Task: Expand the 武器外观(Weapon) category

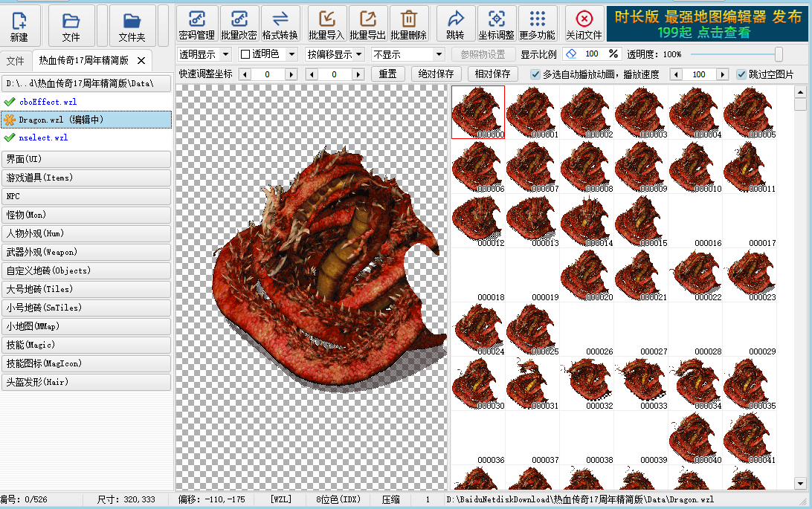Action: [86, 252]
